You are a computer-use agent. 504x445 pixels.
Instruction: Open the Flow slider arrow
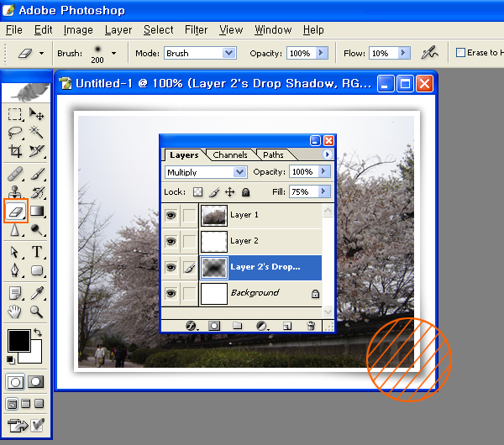click(x=403, y=53)
